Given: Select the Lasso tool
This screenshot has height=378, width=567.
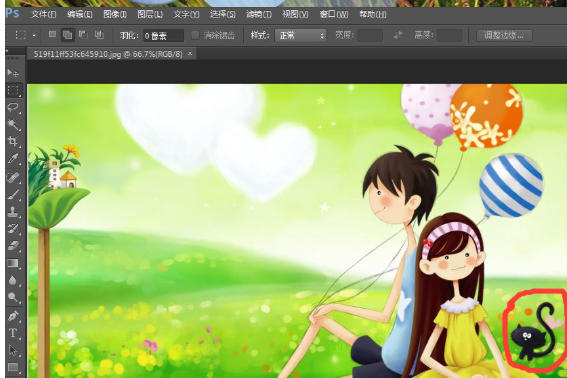Looking at the screenshot, I should 13,107.
